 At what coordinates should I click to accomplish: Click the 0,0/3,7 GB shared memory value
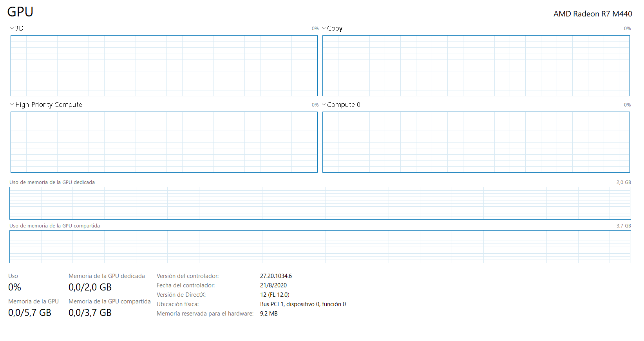(90, 313)
